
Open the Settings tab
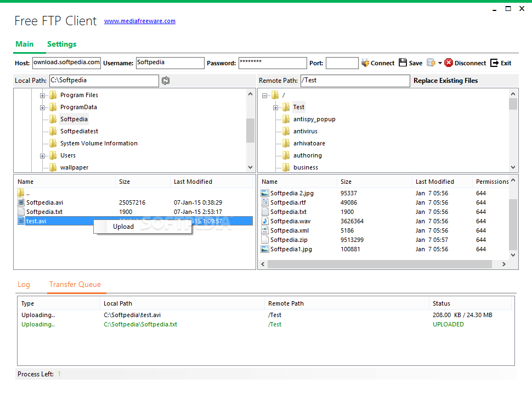coord(62,44)
